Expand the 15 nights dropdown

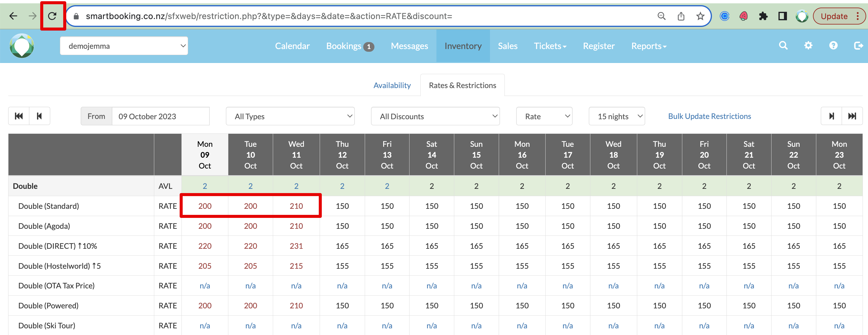[x=616, y=116]
